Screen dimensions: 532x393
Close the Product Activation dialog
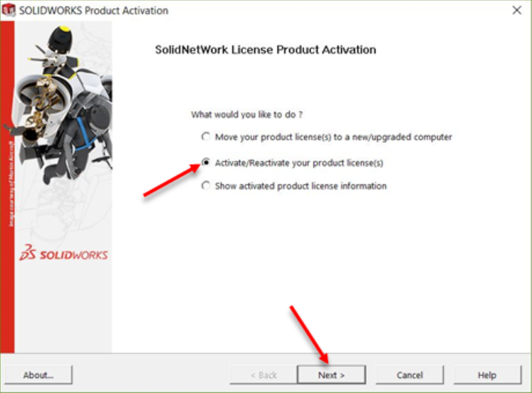click(517, 10)
